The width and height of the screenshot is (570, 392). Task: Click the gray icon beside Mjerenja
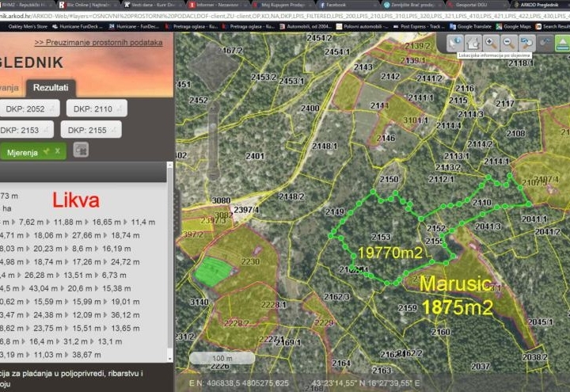point(81,150)
